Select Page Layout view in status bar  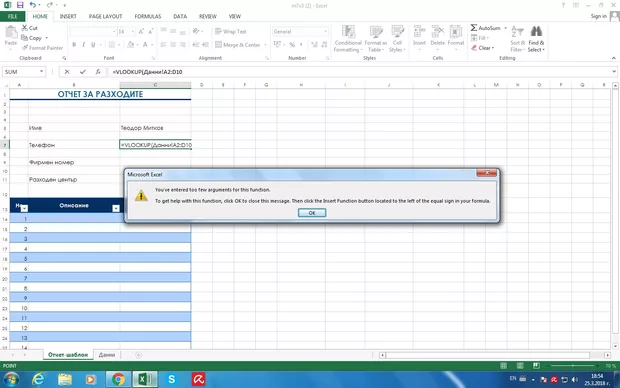coord(520,365)
